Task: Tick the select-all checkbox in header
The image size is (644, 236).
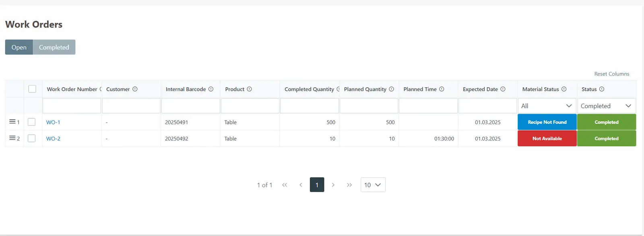Action: tap(32, 89)
